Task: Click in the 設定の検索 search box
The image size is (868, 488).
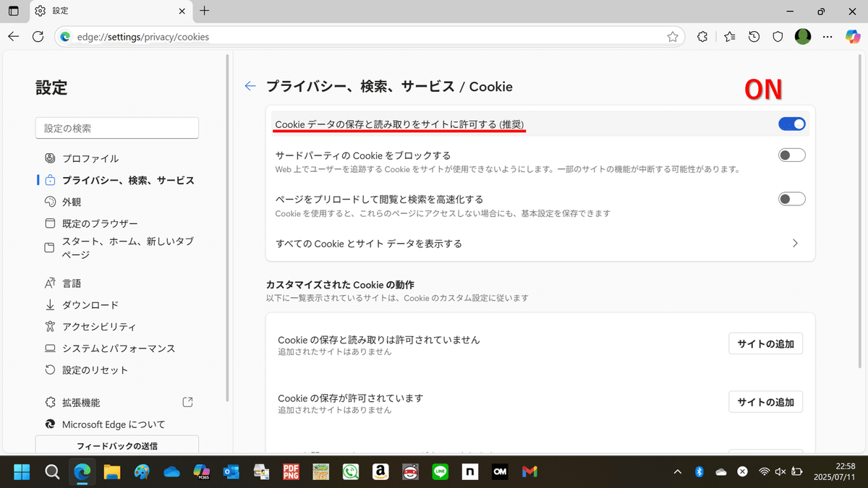Action: click(117, 128)
